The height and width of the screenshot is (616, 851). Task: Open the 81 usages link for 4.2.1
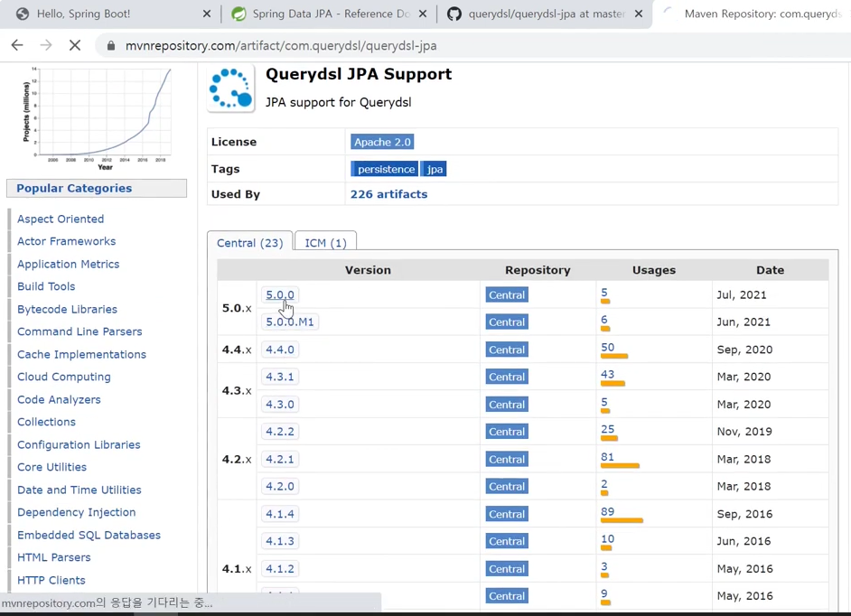pyautogui.click(x=607, y=457)
